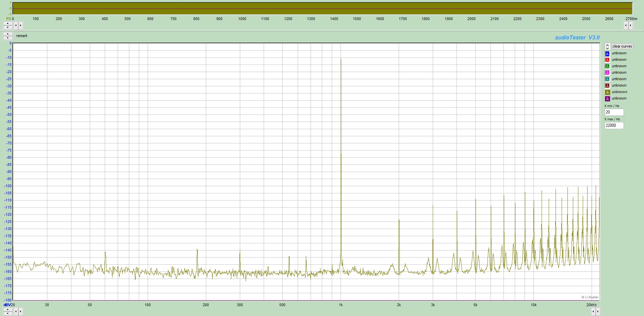Click the olive waveform overview strip

(x=322, y=8)
